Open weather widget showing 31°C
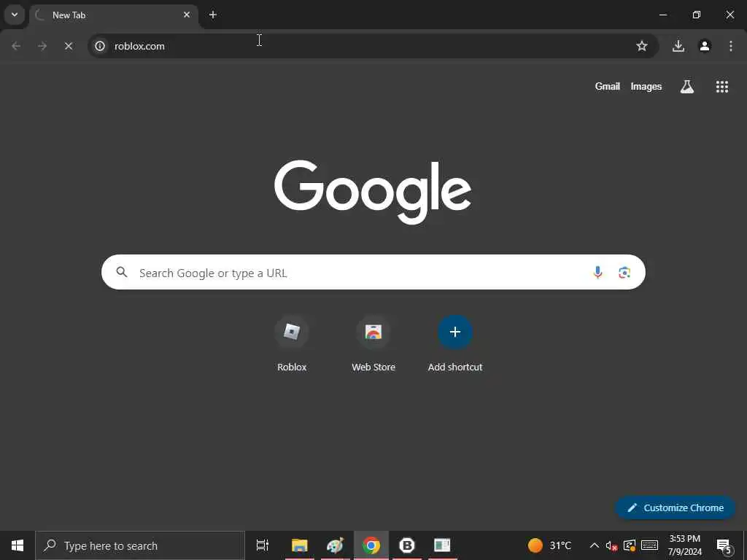Image resolution: width=747 pixels, height=560 pixels. (x=549, y=545)
